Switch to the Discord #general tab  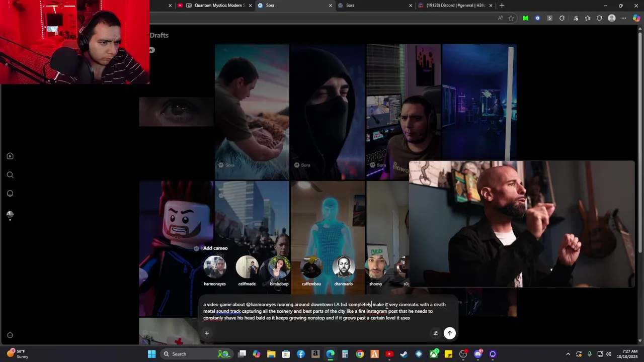455,6
